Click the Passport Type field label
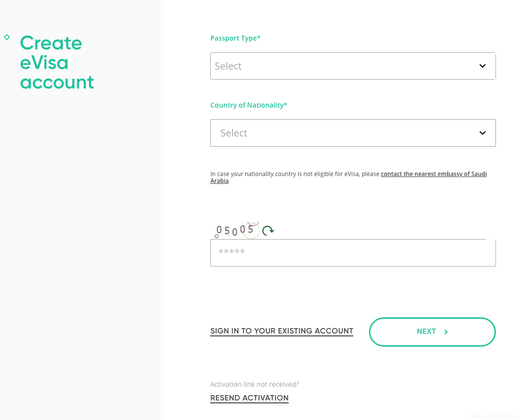The width and height of the screenshot is (517, 420). [x=235, y=38]
